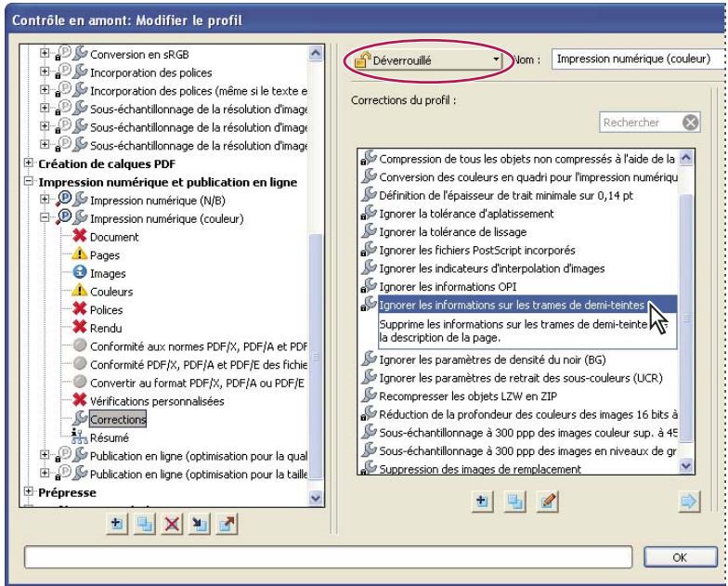Click wrench icon of Ignorer la tolérance de lissage
728x586 pixels.
coord(370,230)
